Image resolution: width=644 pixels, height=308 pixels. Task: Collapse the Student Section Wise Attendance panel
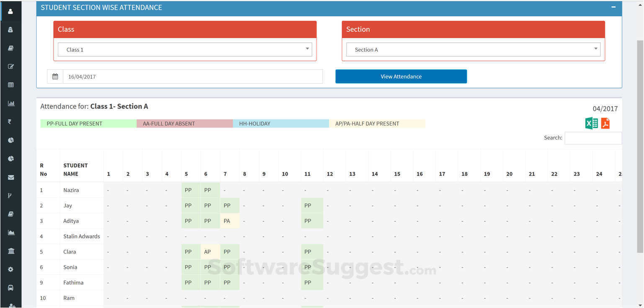point(613,7)
